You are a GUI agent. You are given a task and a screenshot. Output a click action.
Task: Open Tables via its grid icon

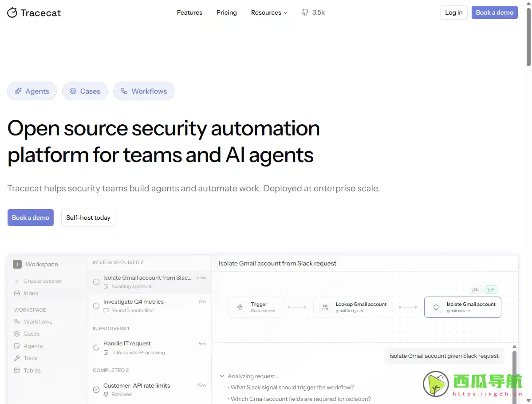pyautogui.click(x=17, y=371)
